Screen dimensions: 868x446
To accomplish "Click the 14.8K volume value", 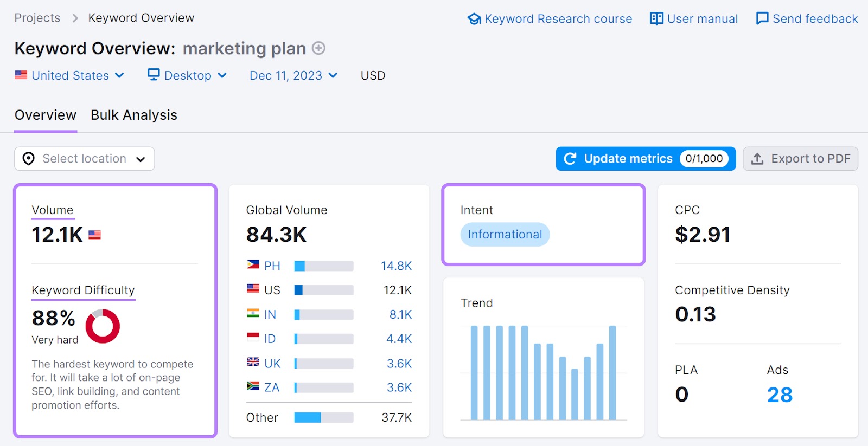I will pos(397,266).
